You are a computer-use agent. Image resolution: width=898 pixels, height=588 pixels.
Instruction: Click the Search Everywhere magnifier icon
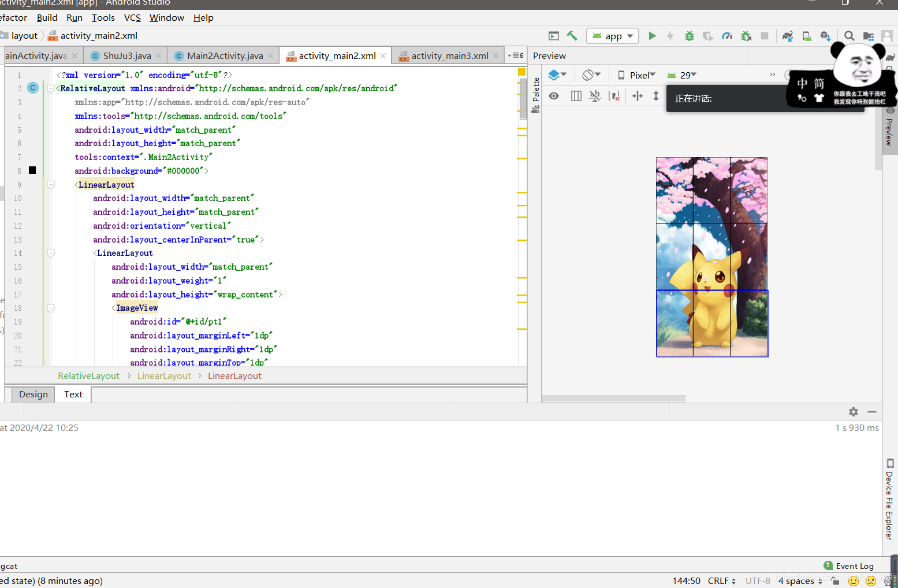(x=849, y=36)
